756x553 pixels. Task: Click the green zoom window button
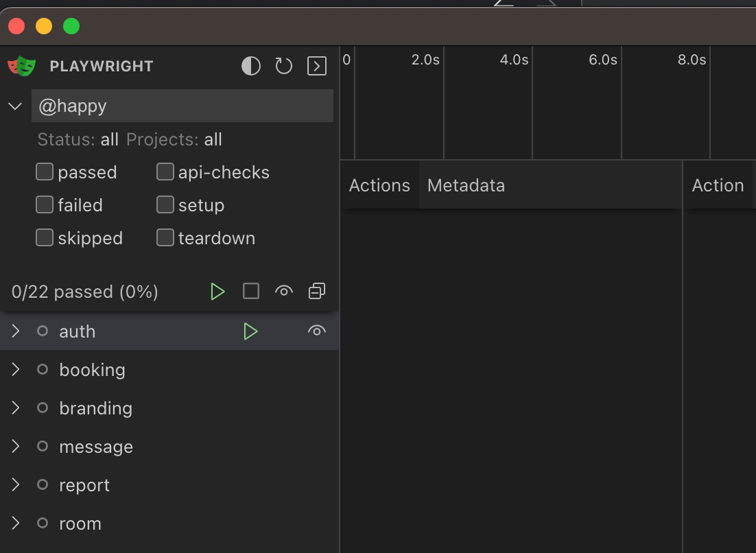tap(71, 26)
